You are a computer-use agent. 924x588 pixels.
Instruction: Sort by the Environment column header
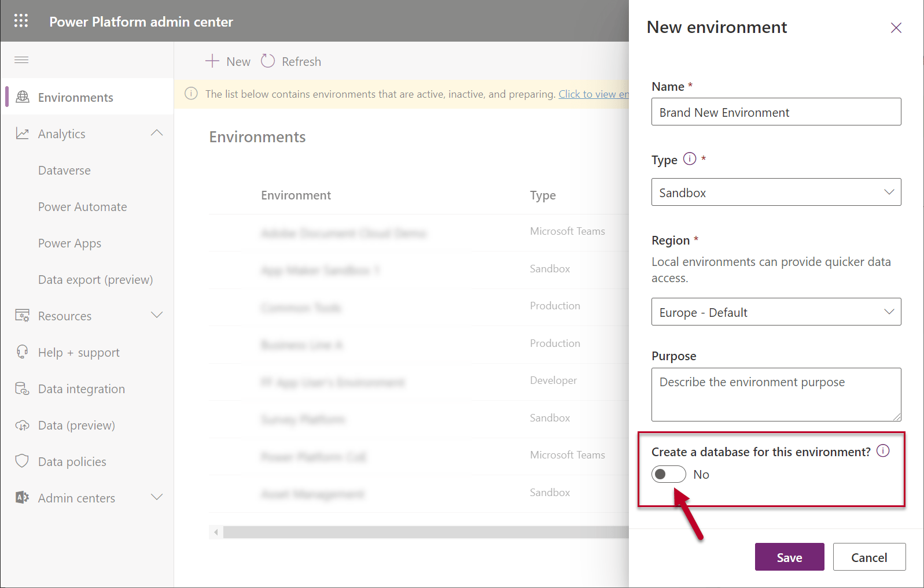pyautogui.click(x=296, y=195)
